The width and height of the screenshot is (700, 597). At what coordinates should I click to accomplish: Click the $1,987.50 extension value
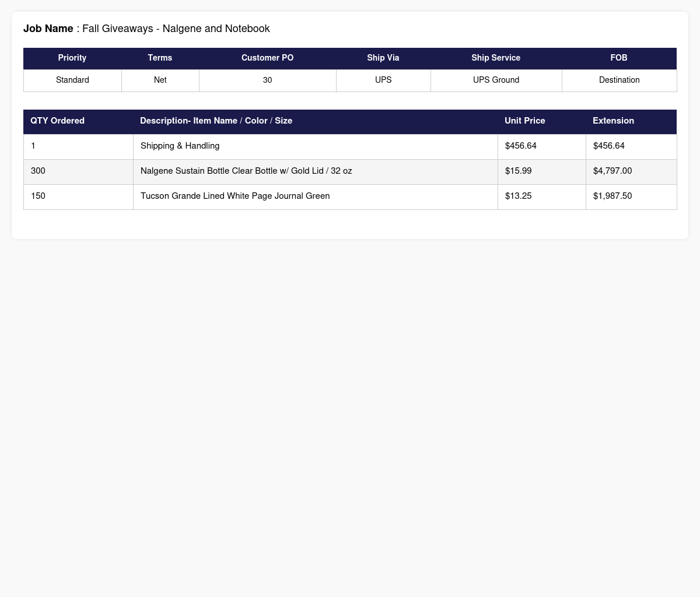631,196
